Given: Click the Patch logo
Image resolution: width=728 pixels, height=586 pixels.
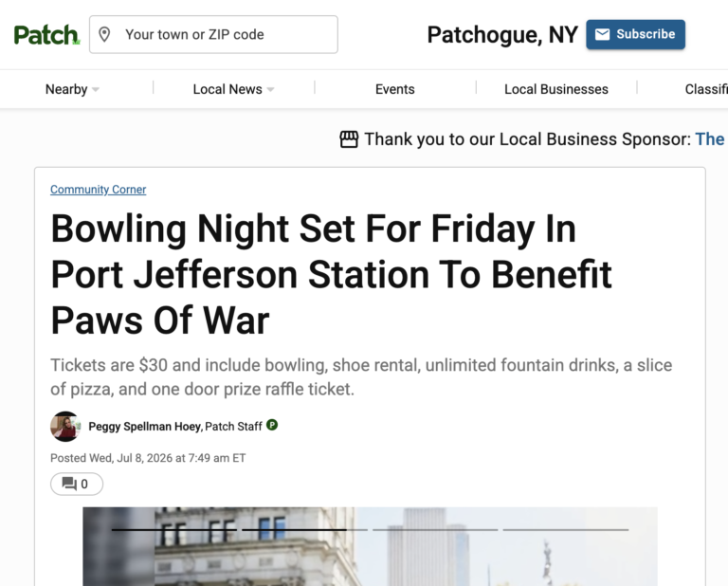Looking at the screenshot, I should [x=46, y=35].
